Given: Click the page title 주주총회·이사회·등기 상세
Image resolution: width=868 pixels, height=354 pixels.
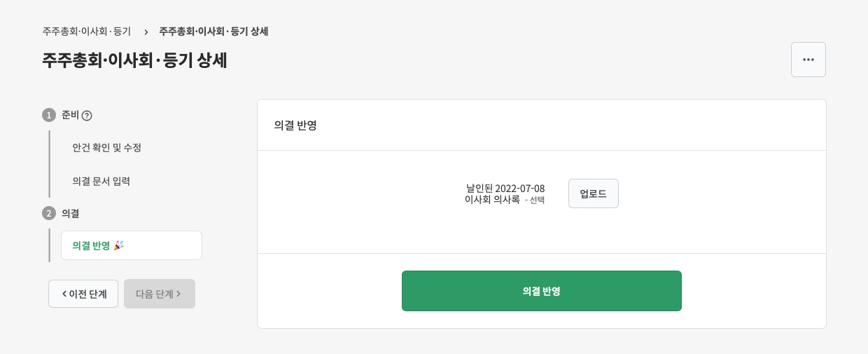Looking at the screenshot, I should [134, 60].
